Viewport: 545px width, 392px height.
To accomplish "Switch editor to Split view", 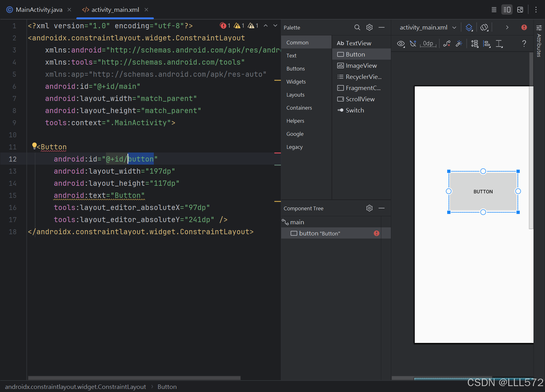I will pyautogui.click(x=507, y=10).
